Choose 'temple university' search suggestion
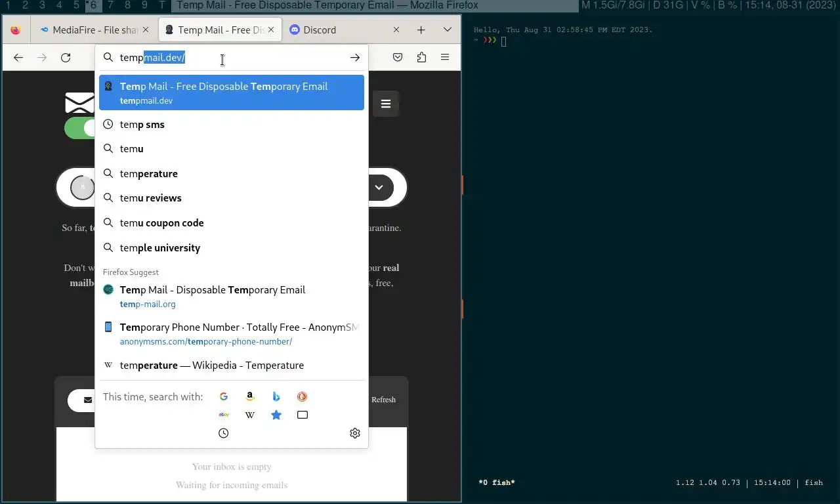Screen dimensions: 840x504 [232, 248]
